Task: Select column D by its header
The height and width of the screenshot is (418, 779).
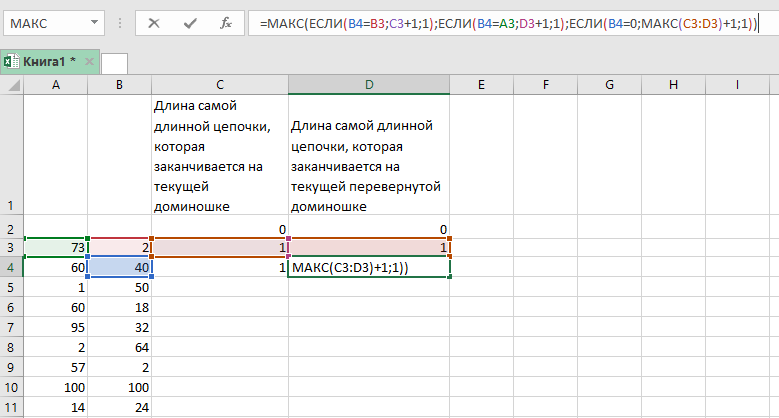Action: (x=369, y=85)
